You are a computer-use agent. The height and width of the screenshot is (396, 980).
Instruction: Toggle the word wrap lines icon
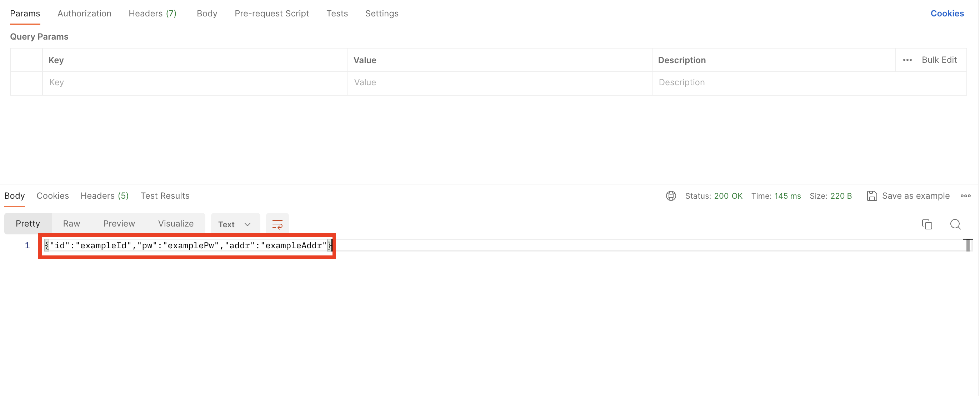tap(277, 224)
